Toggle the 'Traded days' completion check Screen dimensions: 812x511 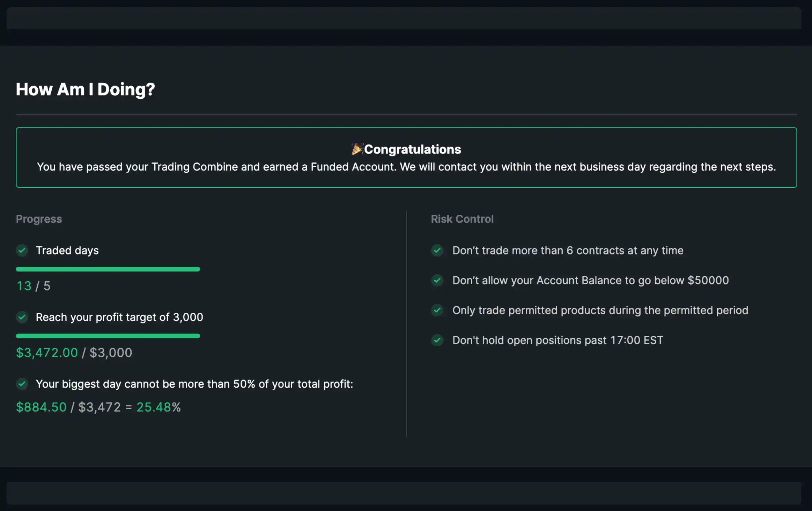[22, 251]
